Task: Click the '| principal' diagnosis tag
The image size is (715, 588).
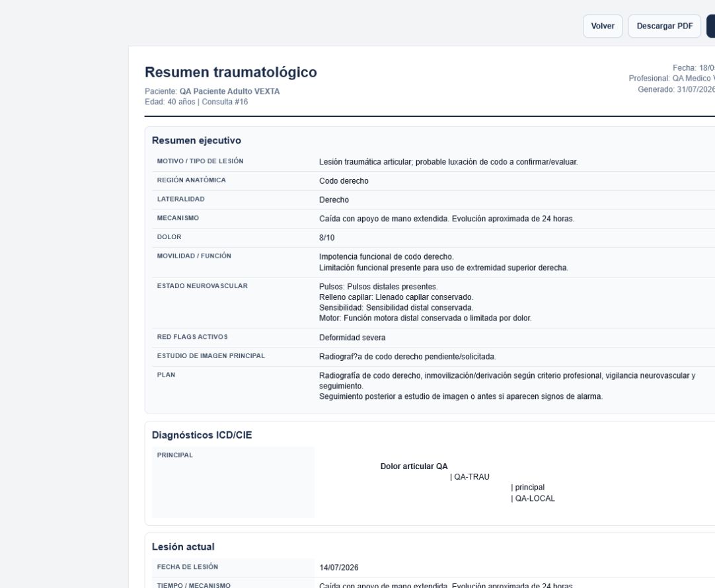Action: click(x=527, y=488)
